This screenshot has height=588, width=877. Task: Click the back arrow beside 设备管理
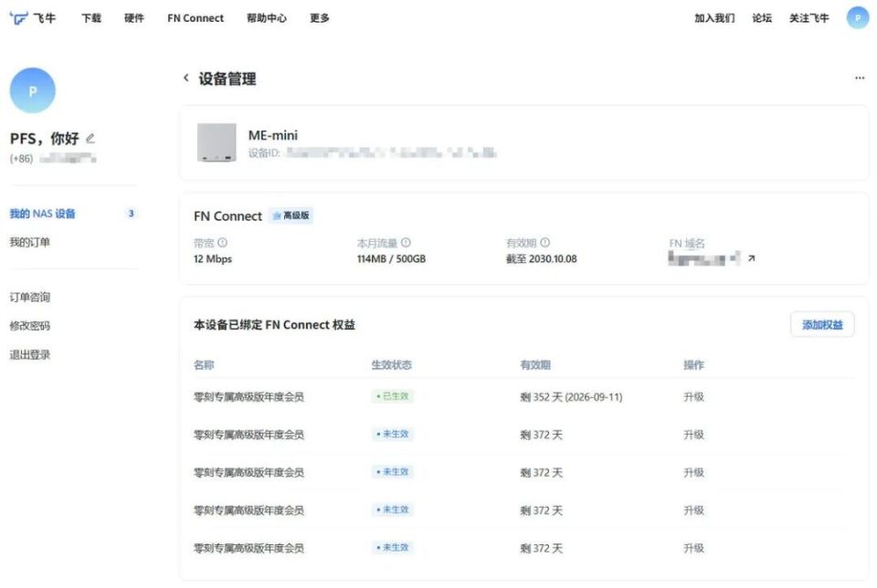coord(186,79)
